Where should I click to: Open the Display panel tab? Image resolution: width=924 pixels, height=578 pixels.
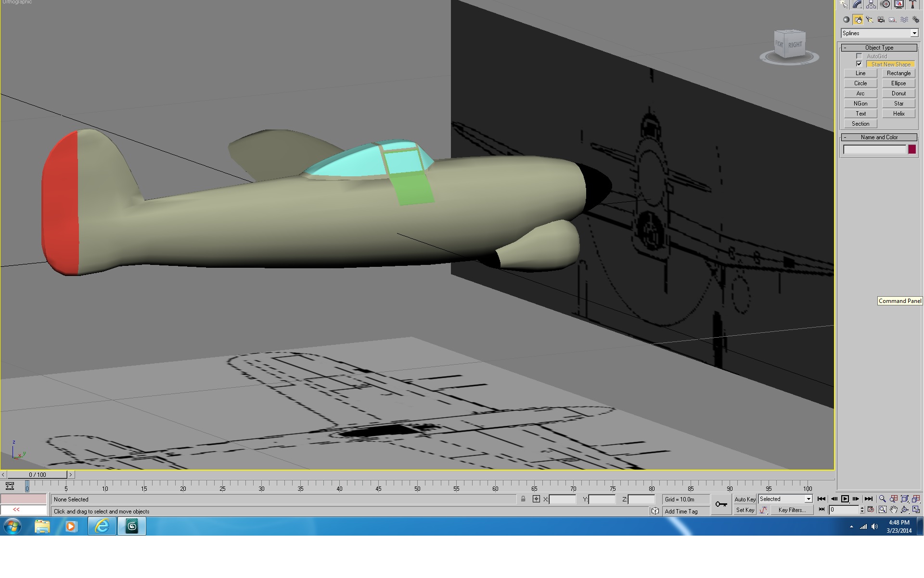tap(899, 5)
